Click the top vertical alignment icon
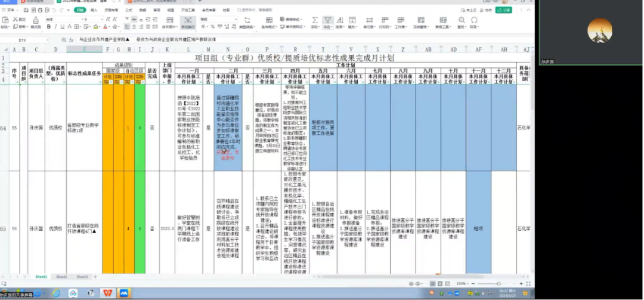The width and height of the screenshot is (644, 300). click(127, 19)
